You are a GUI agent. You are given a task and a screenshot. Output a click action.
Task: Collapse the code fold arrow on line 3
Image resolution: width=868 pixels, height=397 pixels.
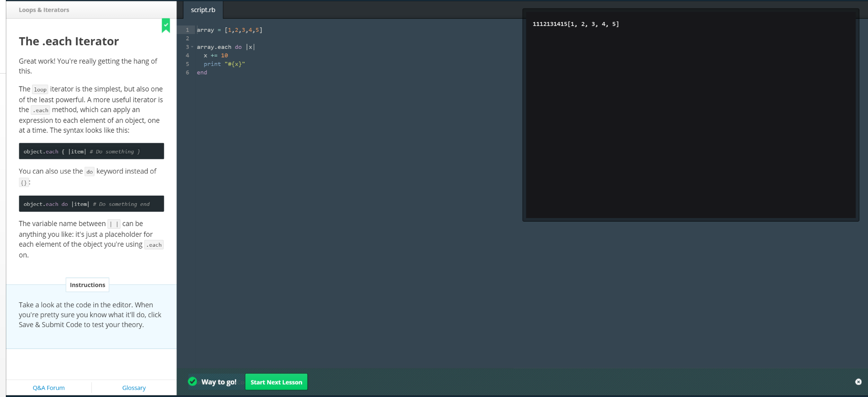[193, 47]
